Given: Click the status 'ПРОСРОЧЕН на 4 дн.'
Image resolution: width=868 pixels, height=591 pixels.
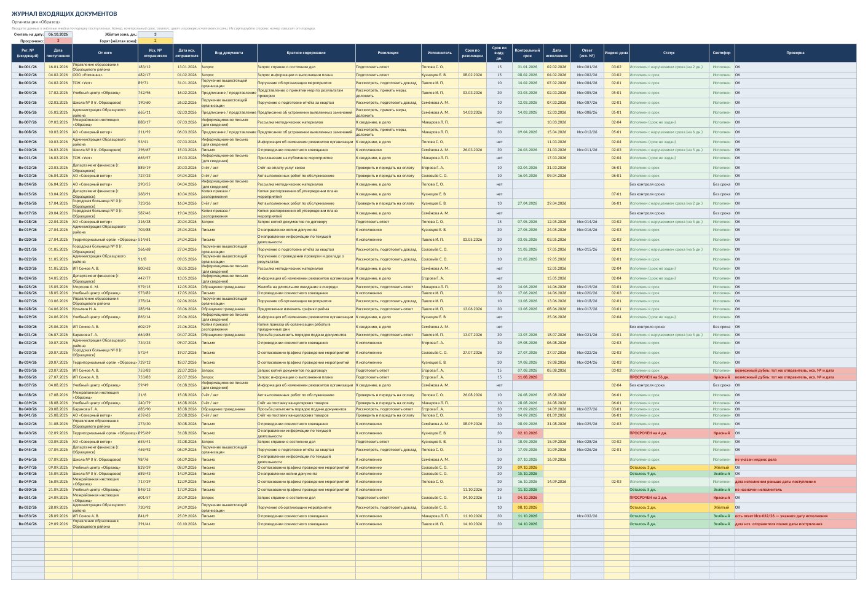Looking at the screenshot, I should coord(669,433).
